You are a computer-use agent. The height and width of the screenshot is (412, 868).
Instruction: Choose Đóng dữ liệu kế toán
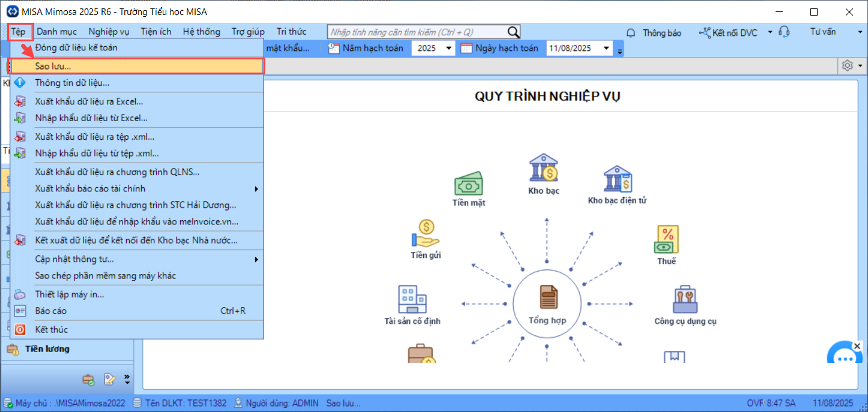[x=137, y=47]
